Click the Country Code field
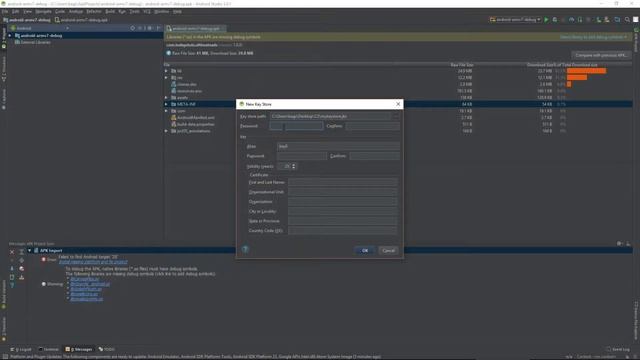 (342, 231)
